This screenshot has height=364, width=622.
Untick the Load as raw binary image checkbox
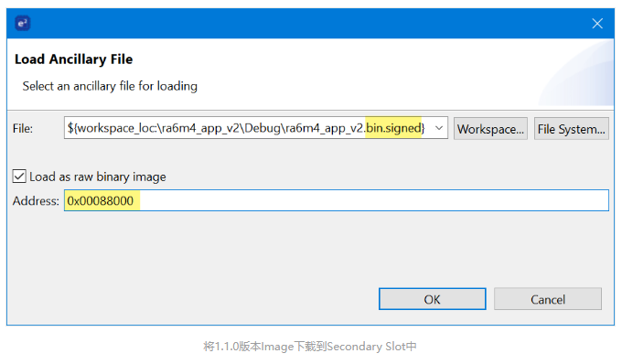pyautogui.click(x=19, y=176)
